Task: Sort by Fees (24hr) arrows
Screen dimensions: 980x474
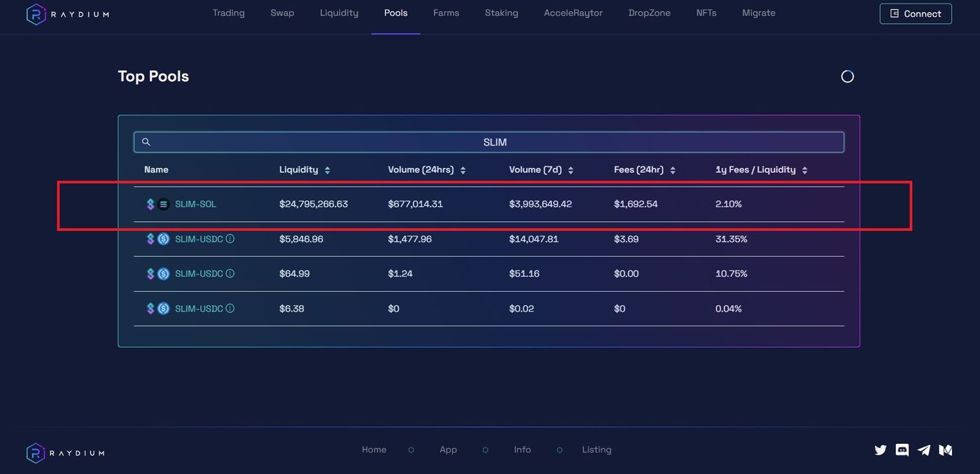Action: pos(673,170)
